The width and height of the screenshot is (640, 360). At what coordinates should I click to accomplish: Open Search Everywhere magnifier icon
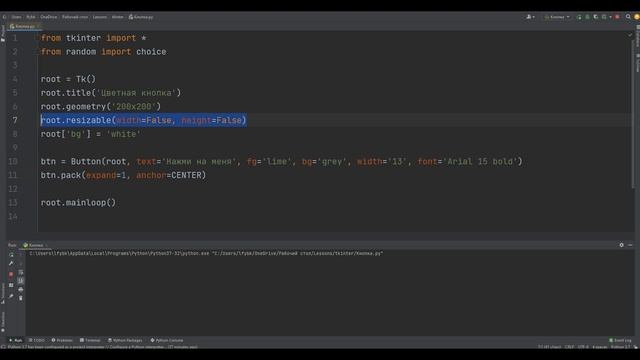pos(628,17)
